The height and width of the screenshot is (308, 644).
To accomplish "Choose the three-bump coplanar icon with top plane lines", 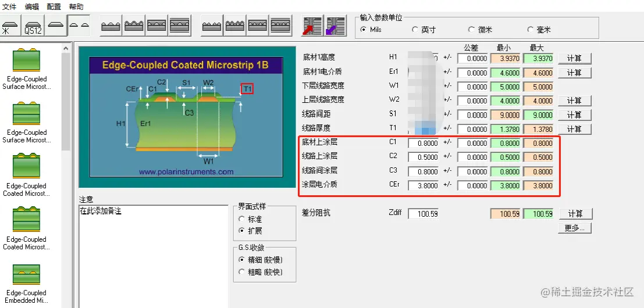I will point(180,26).
